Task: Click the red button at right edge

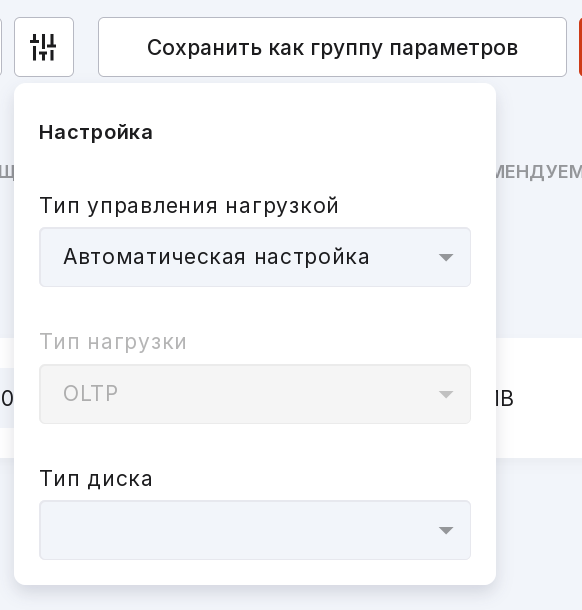Action: [580, 47]
